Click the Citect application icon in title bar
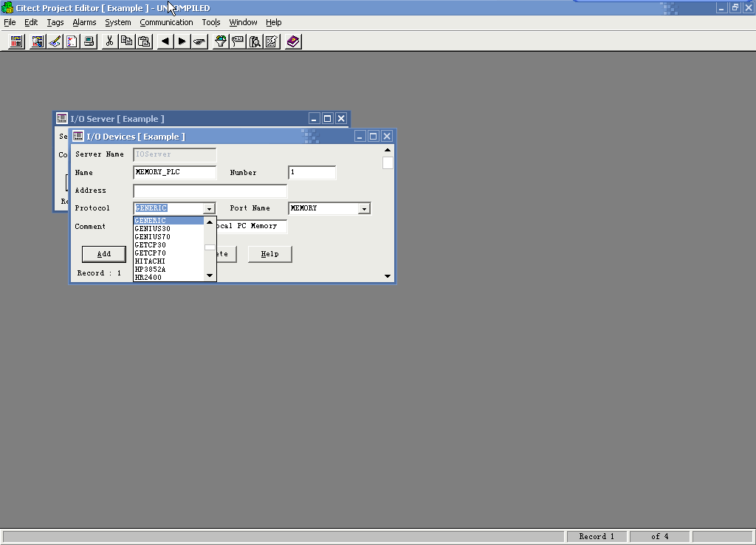Viewport: 756px width, 545px height. pos(7,7)
